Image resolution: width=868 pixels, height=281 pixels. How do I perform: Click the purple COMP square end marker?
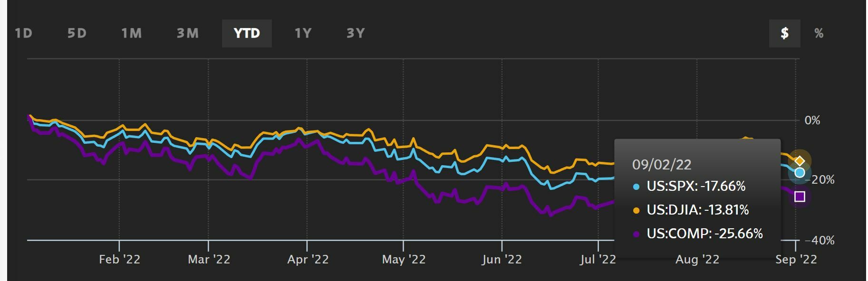click(800, 197)
